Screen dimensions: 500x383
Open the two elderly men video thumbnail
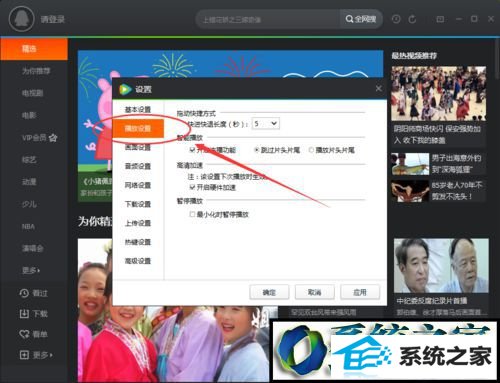click(441, 266)
